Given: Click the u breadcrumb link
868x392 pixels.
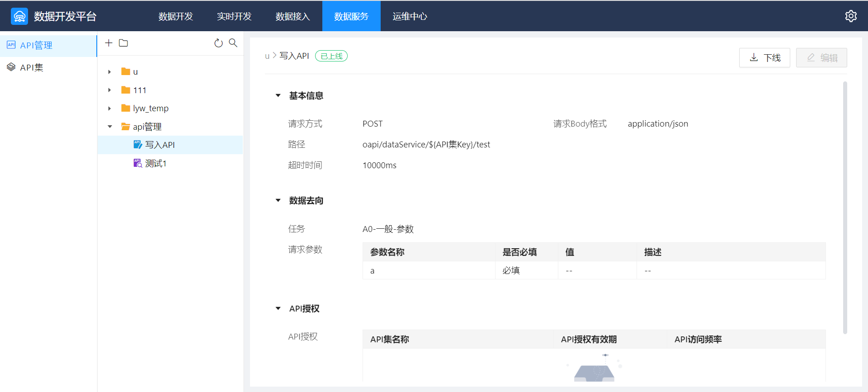Looking at the screenshot, I should (267, 56).
